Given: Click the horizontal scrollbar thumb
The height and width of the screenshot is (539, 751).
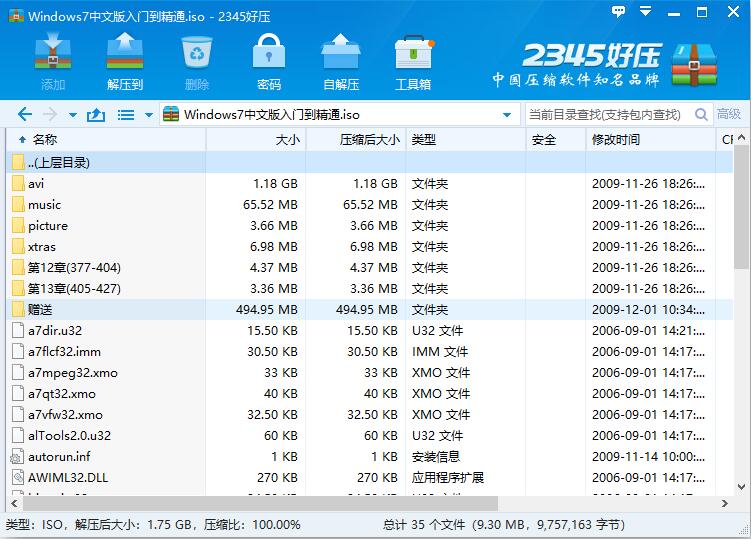Looking at the screenshot, I should (x=261, y=503).
